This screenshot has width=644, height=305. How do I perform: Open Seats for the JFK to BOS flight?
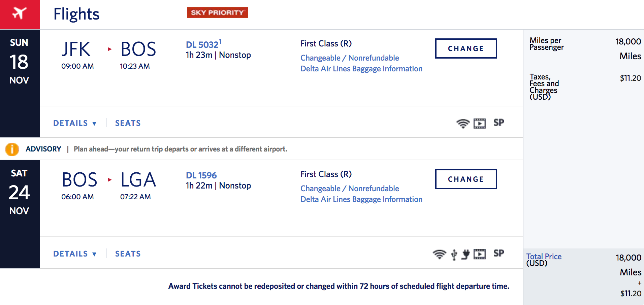128,123
